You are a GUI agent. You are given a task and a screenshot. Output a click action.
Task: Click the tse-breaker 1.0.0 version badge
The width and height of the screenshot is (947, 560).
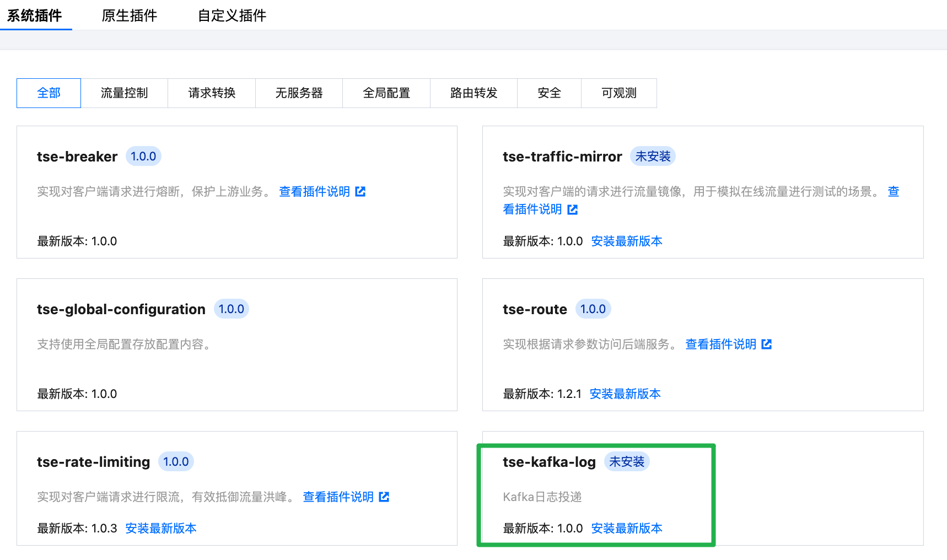click(143, 157)
